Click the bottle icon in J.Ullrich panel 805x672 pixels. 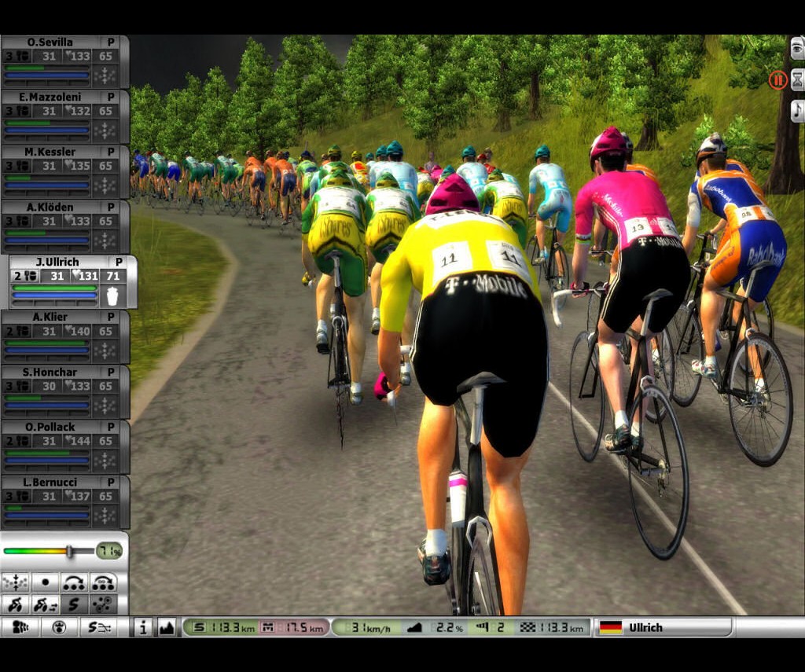tap(112, 296)
